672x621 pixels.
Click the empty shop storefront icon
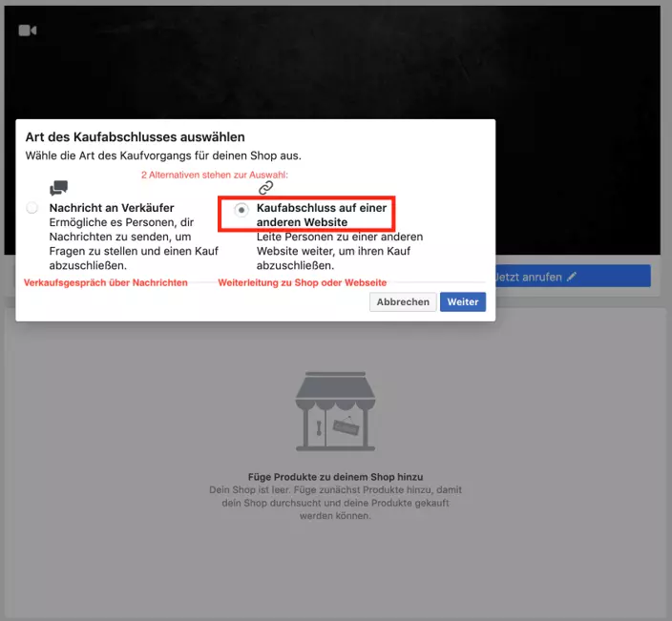[x=336, y=411]
